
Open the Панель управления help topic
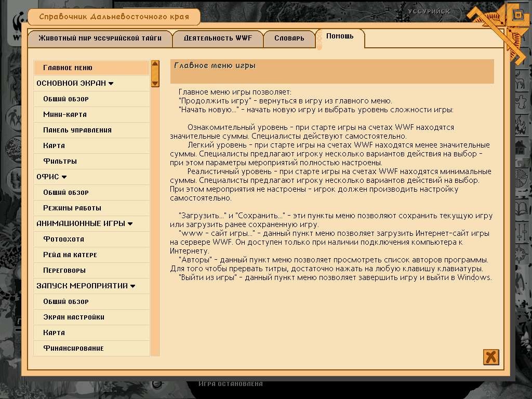(91, 130)
